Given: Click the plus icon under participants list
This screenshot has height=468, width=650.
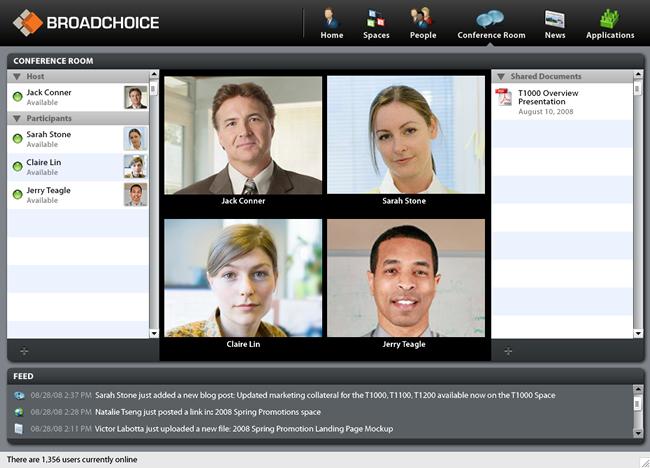Looking at the screenshot, I should point(24,352).
